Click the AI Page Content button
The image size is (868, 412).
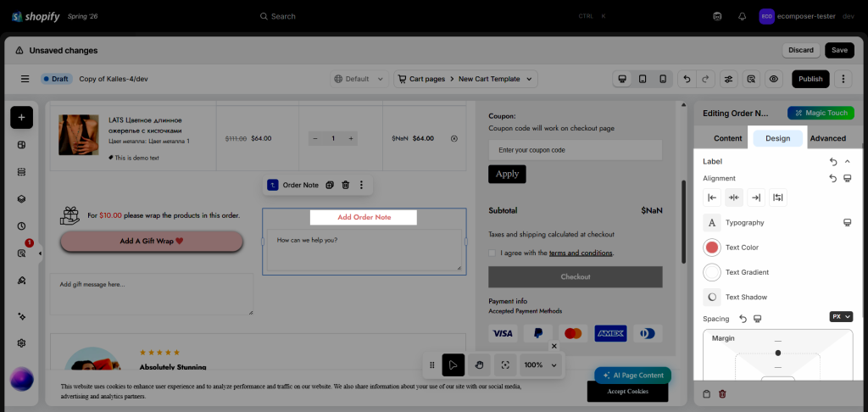(632, 376)
